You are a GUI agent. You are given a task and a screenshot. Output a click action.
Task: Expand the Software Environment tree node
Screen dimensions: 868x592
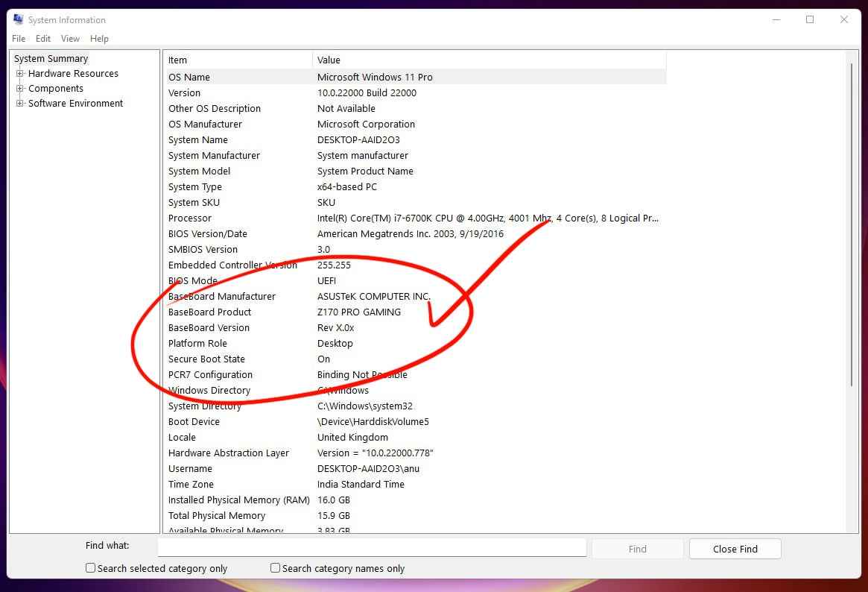[x=20, y=104]
